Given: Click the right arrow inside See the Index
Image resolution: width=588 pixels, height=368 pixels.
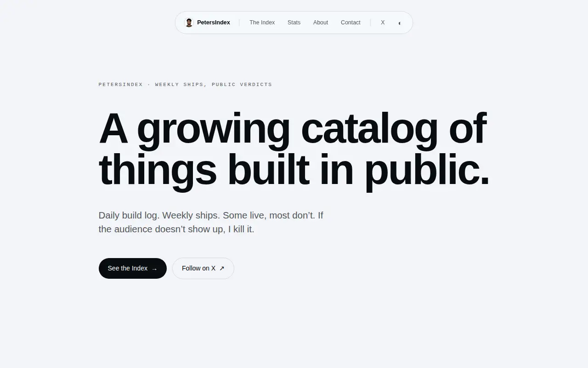Looking at the screenshot, I should [154, 269].
